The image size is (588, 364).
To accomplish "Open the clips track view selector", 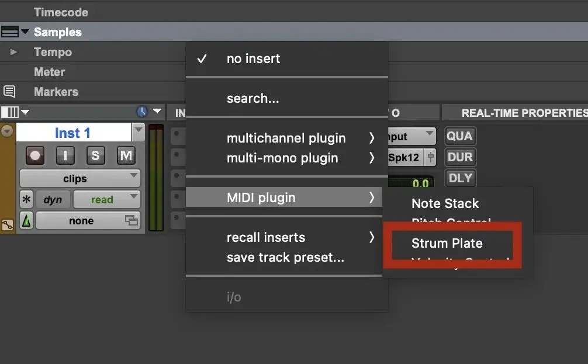I will [x=80, y=178].
